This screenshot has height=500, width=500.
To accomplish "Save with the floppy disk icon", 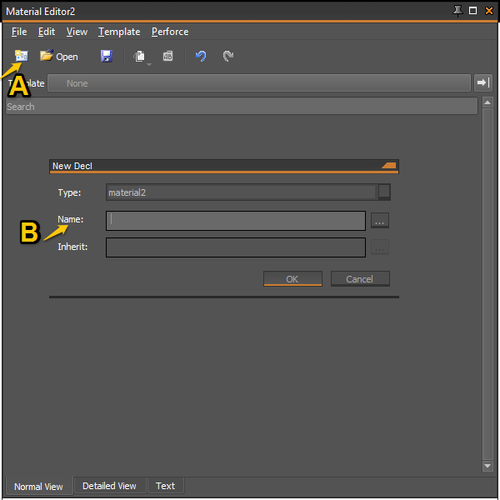I will point(107,56).
